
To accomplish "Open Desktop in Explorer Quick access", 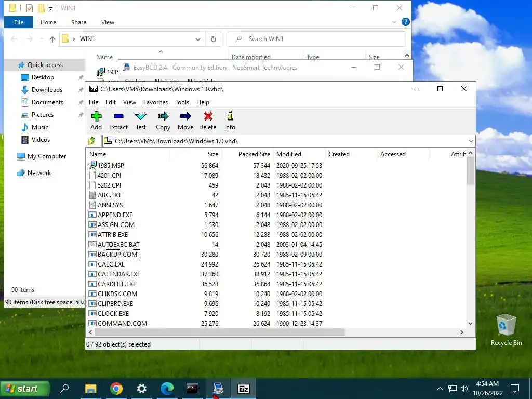I will coord(43,77).
